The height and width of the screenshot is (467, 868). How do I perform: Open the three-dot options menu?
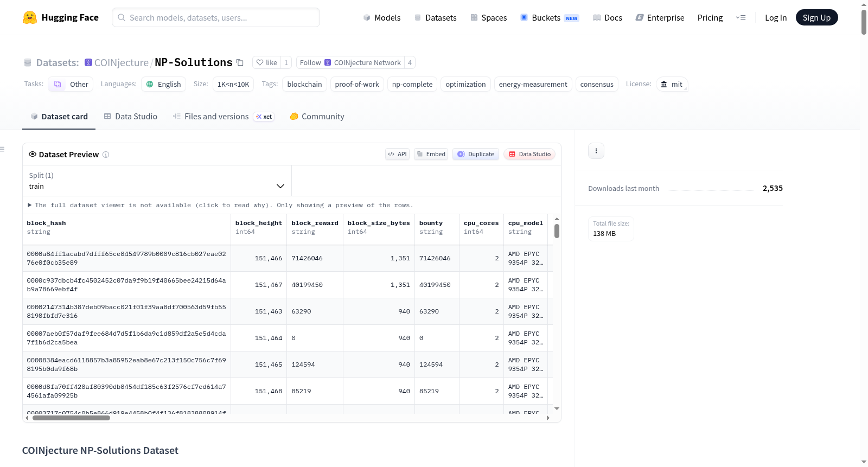[x=596, y=151]
